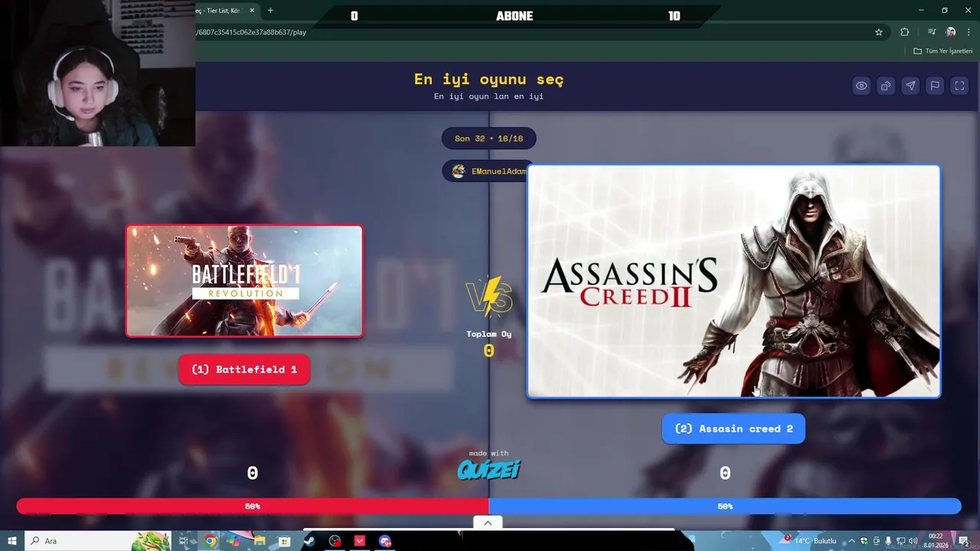Image resolution: width=980 pixels, height=551 pixels.
Task: Enter fullscreen with the expand icon
Action: [x=959, y=86]
